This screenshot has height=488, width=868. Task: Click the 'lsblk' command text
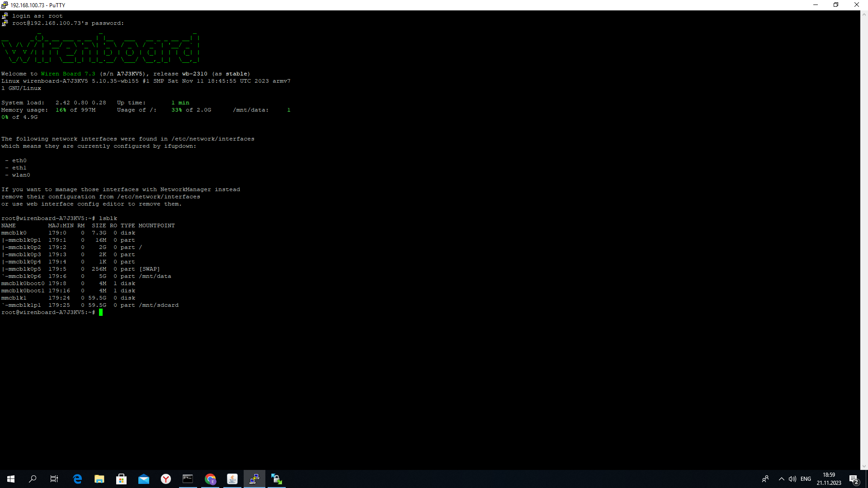108,218
